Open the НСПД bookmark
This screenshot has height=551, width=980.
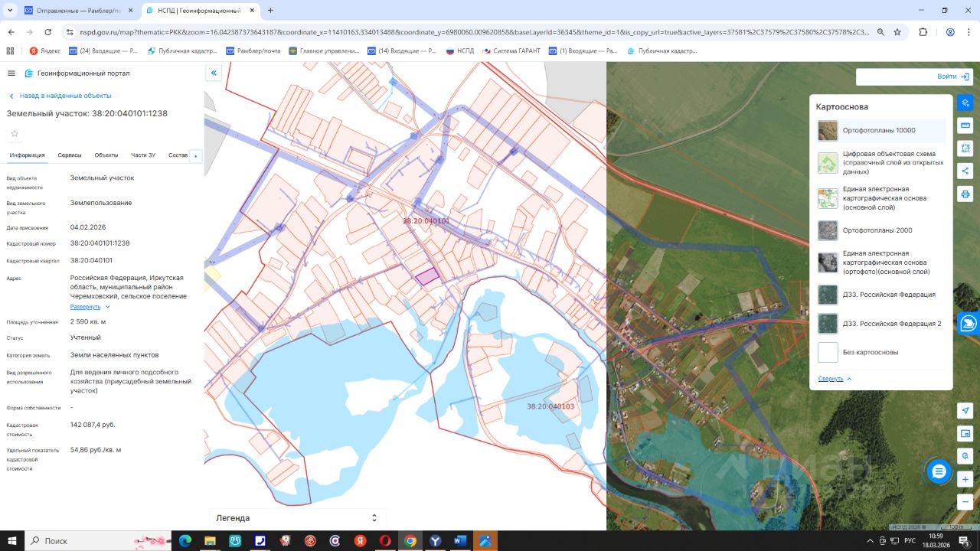tap(460, 51)
